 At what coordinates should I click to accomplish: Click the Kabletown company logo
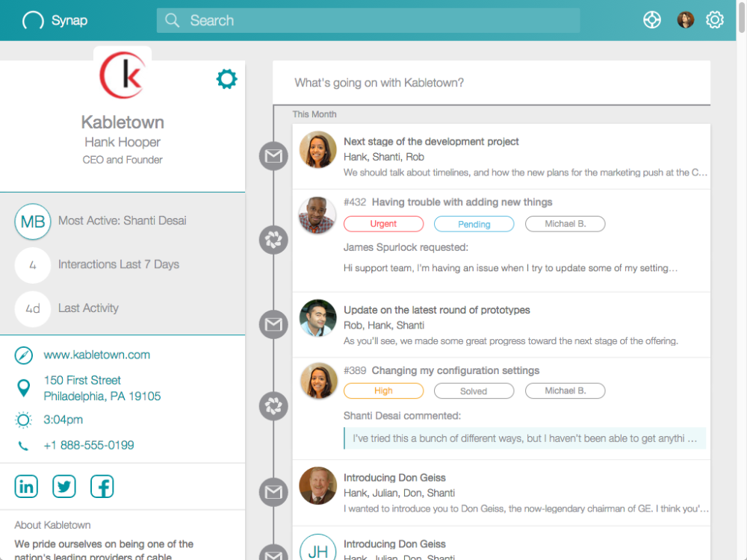[123, 75]
